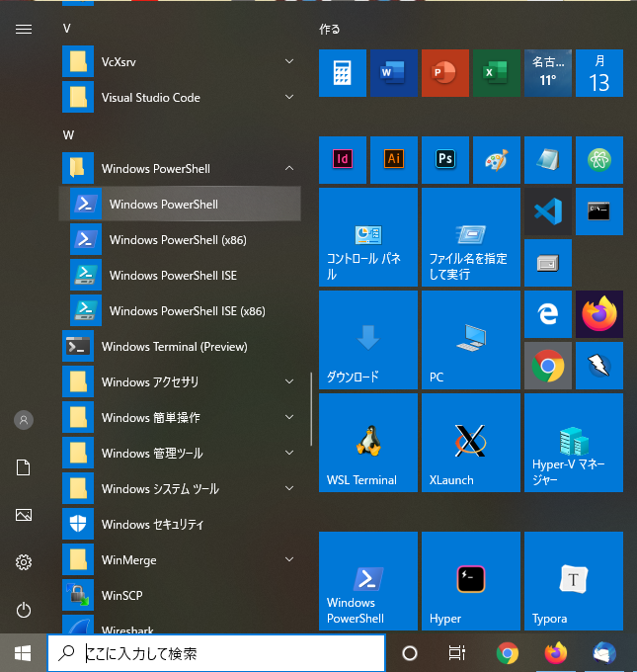Image resolution: width=637 pixels, height=672 pixels.
Task: Launch Excel from its tile
Action: click(x=497, y=73)
